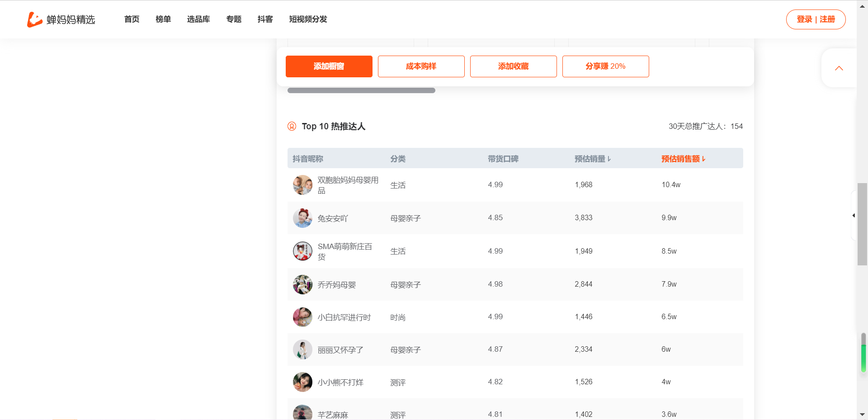Sort the table by 预估销量
Viewport: 868px width, 420px height.
pos(593,159)
